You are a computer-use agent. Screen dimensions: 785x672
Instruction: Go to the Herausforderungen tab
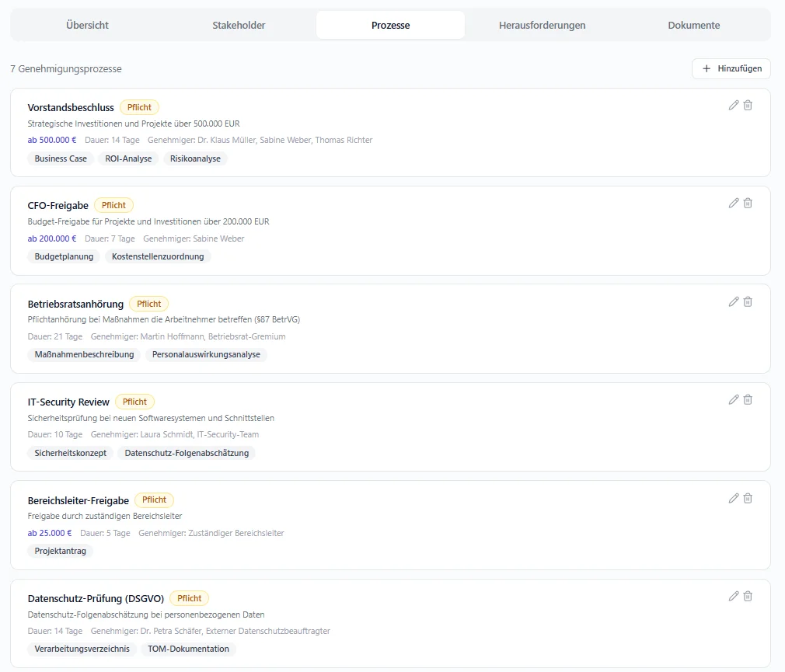pyautogui.click(x=542, y=25)
